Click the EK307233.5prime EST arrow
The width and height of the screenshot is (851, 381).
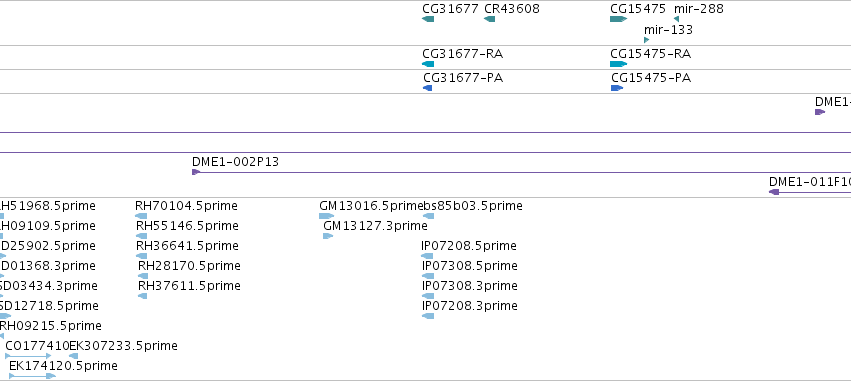coord(73,356)
